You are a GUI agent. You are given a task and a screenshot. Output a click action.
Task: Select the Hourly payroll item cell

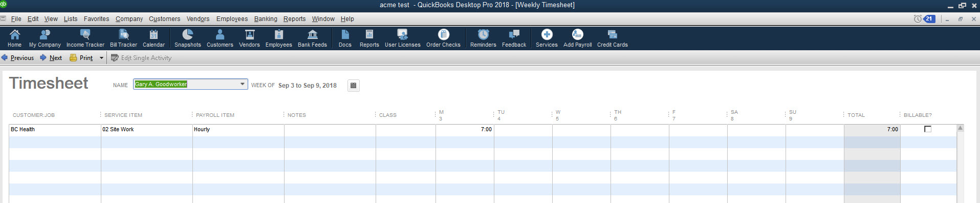238,130
